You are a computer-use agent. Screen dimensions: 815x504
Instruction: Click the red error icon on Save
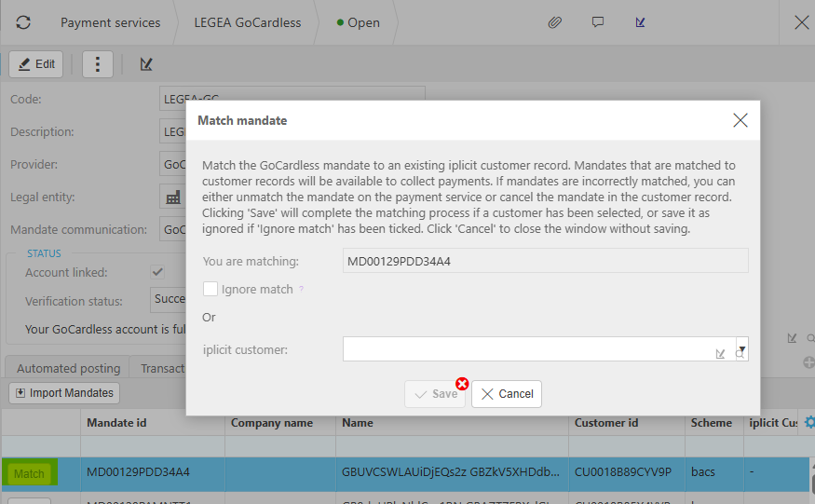tap(462, 384)
